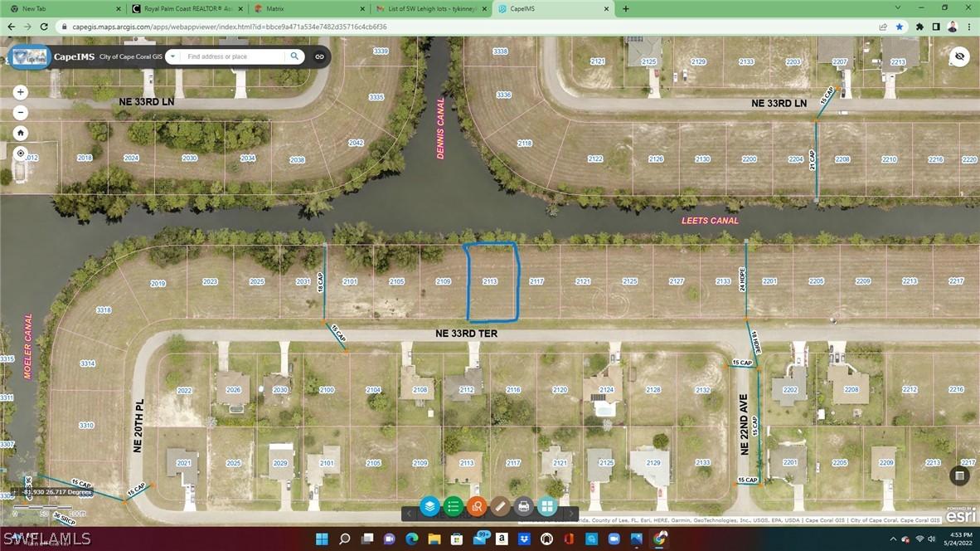Open the Layers widget in the bottom toolbar

point(429,507)
